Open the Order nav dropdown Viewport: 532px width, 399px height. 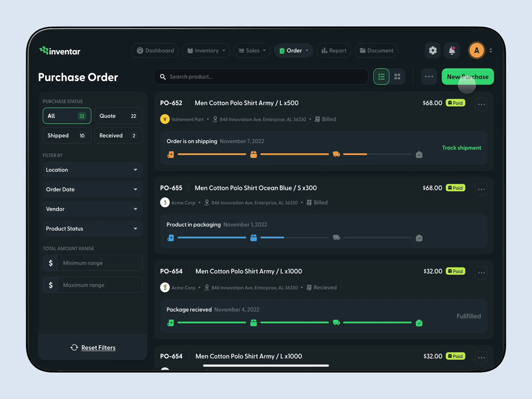point(293,50)
